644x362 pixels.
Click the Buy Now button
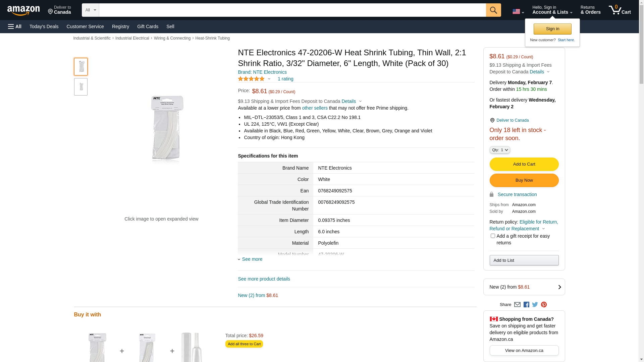(524, 180)
